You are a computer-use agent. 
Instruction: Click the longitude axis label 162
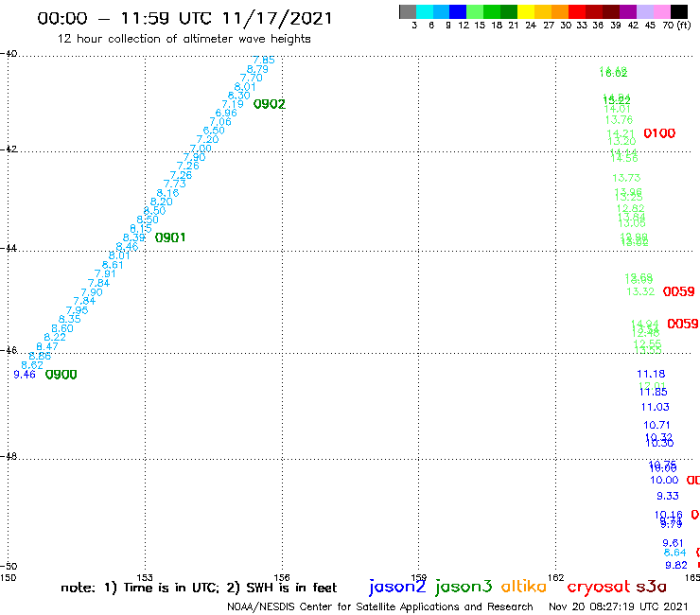click(x=556, y=578)
